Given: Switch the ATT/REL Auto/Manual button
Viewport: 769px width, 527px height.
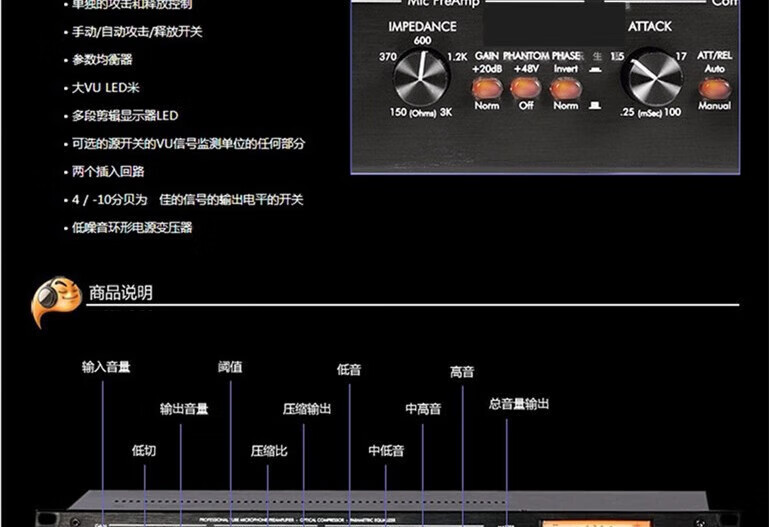Looking at the screenshot, I should tap(714, 87).
